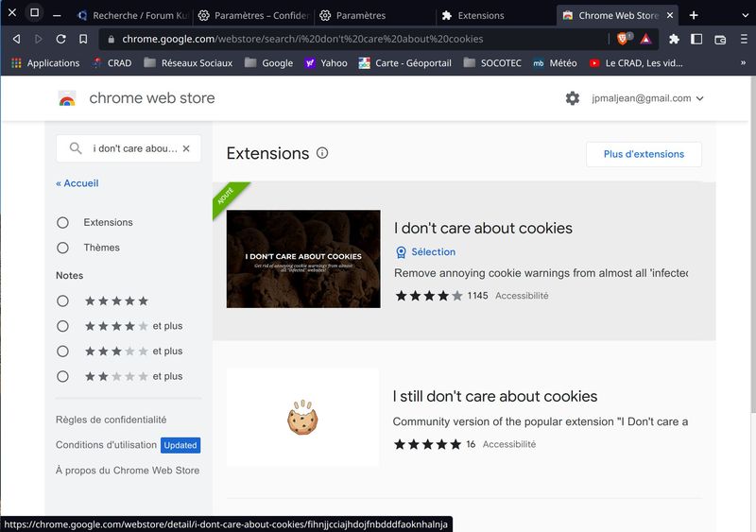
Task: Switch to the Extensions tab
Action: (496, 15)
